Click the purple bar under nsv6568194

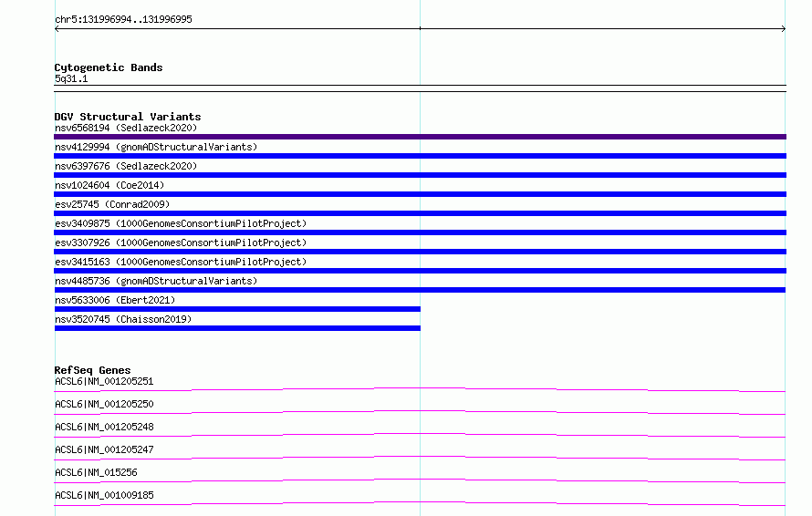pyautogui.click(x=420, y=137)
